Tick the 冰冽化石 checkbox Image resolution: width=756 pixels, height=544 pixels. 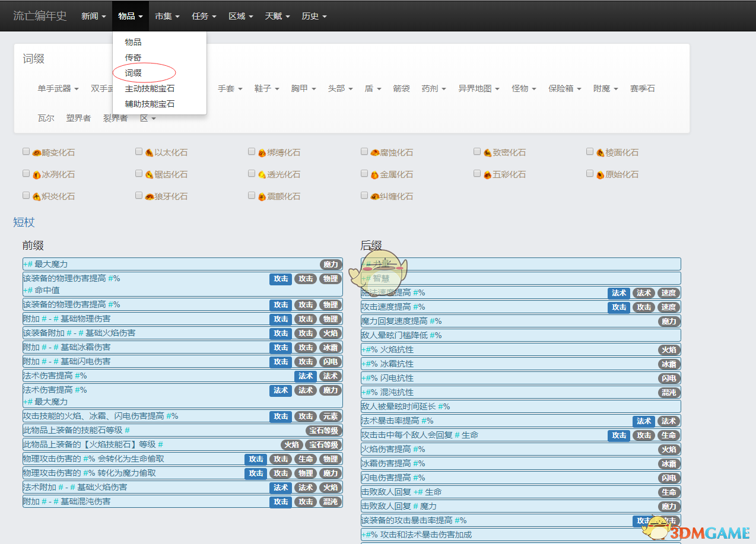coord(26,174)
